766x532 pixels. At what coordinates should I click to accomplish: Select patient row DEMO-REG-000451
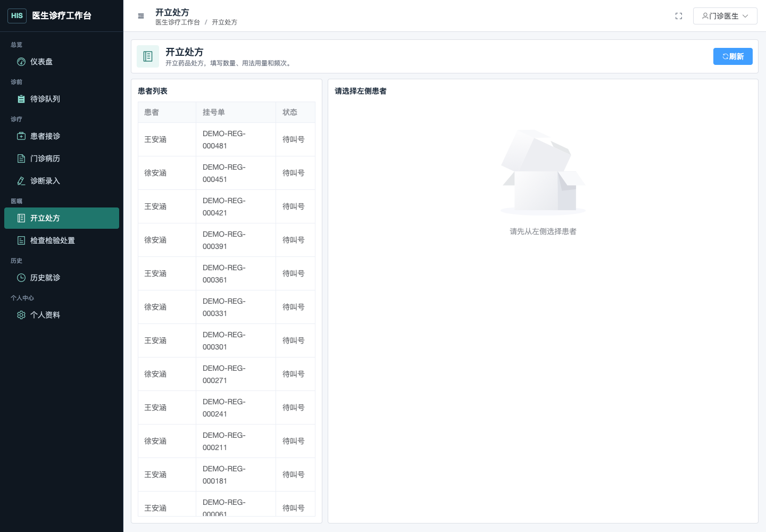click(x=227, y=173)
